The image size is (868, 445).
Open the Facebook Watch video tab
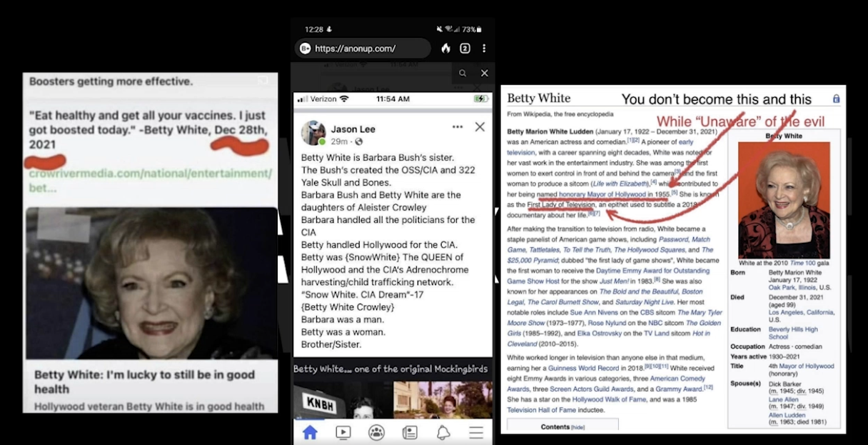[343, 432]
